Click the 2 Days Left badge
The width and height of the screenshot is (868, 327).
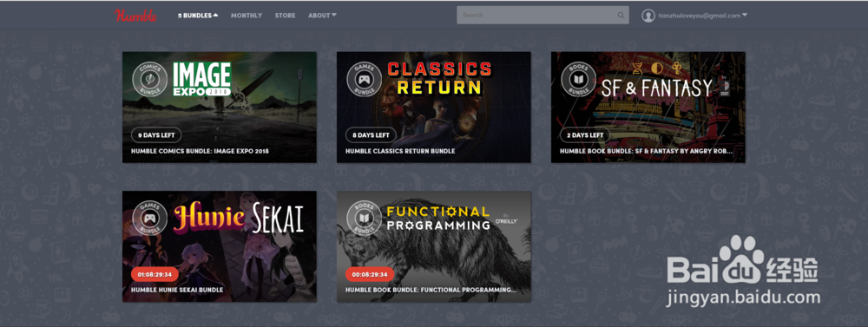pos(584,135)
